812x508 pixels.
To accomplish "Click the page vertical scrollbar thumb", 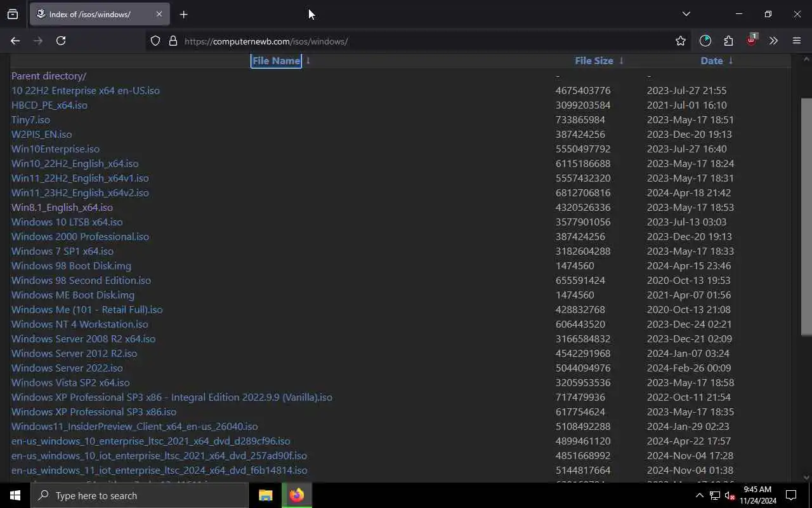I will point(806,216).
